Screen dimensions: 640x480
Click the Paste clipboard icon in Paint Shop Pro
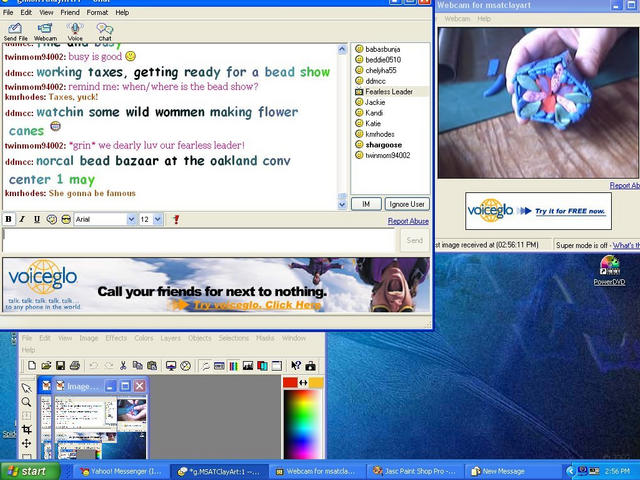coord(152,366)
